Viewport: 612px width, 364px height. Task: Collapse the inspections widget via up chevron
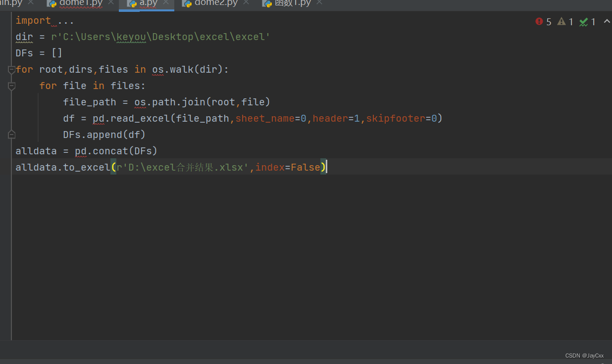pyautogui.click(x=606, y=22)
